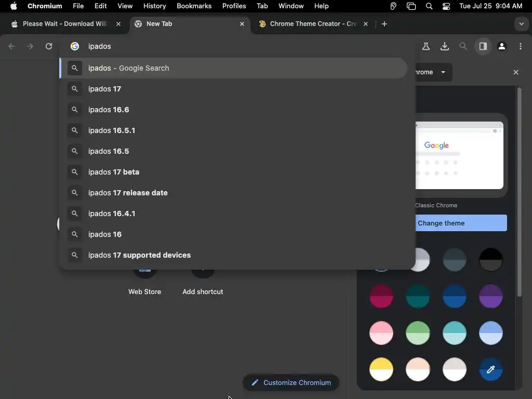Screen dimensions: 532x399
Task: Click the Google icon in omnibox
Action: 75,46
